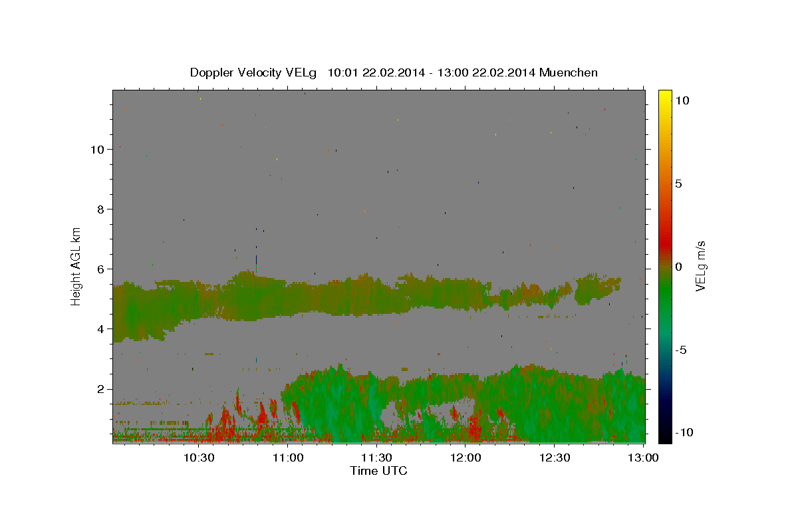Click the 11:30 time tick label
This screenshot has height=532, width=798.
click(376, 458)
